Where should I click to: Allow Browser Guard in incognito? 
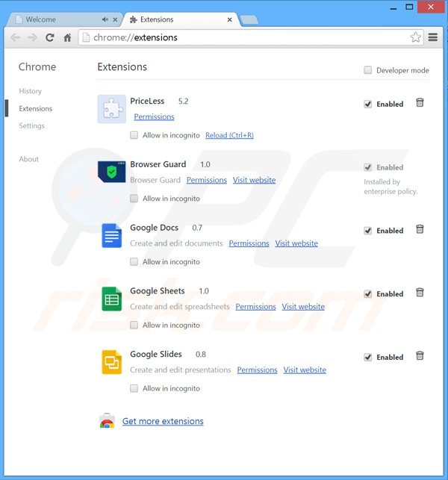(134, 199)
